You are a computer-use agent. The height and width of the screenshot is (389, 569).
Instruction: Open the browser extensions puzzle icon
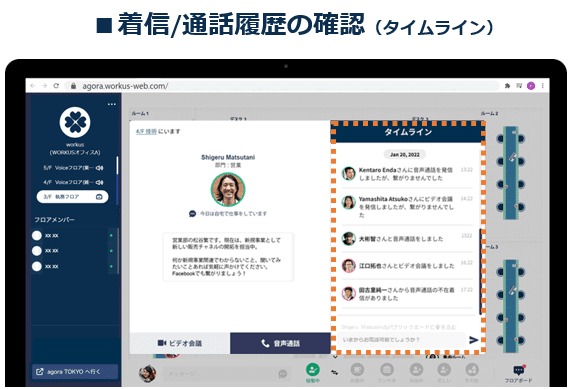tap(507, 86)
